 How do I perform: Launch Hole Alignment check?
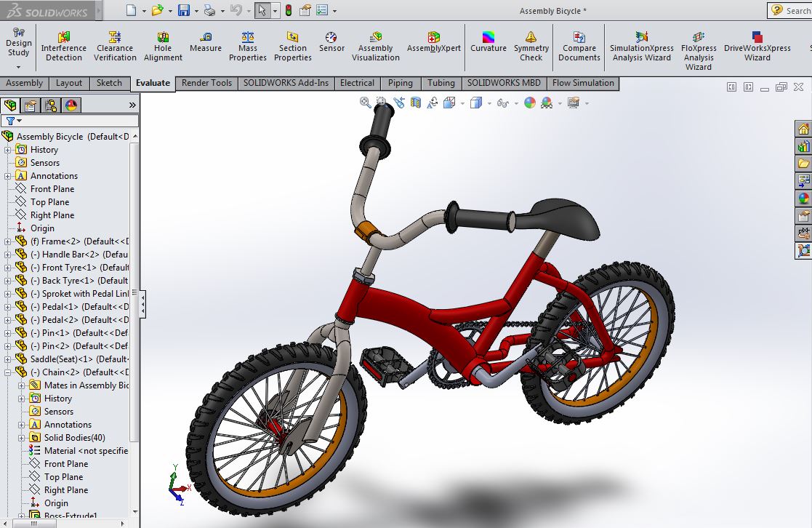coord(163,46)
